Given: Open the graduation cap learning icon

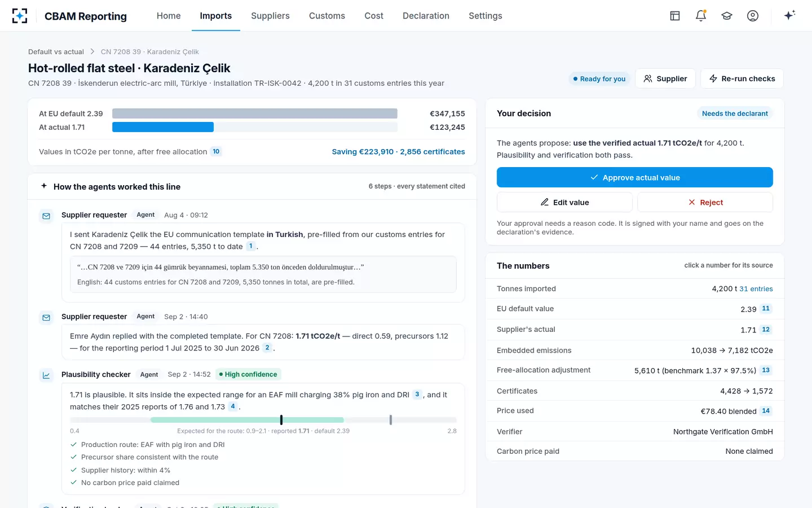Looking at the screenshot, I should pyautogui.click(x=727, y=16).
